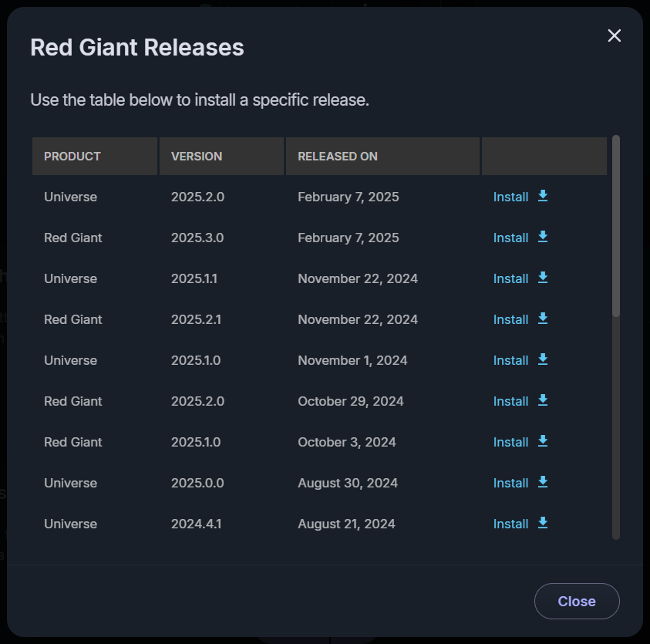The height and width of the screenshot is (644, 650).
Task: Click download icon for Universe 2025.1.0
Action: tap(543, 359)
